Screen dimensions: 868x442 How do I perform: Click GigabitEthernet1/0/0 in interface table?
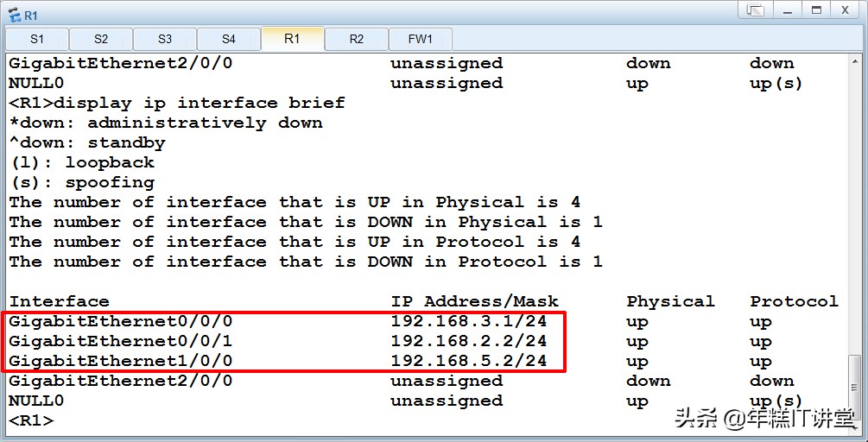tap(121, 361)
